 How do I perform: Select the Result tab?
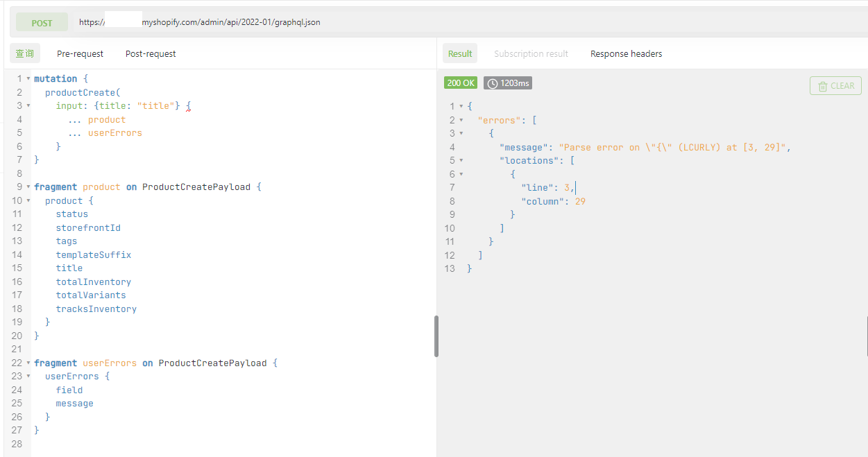[460, 53]
